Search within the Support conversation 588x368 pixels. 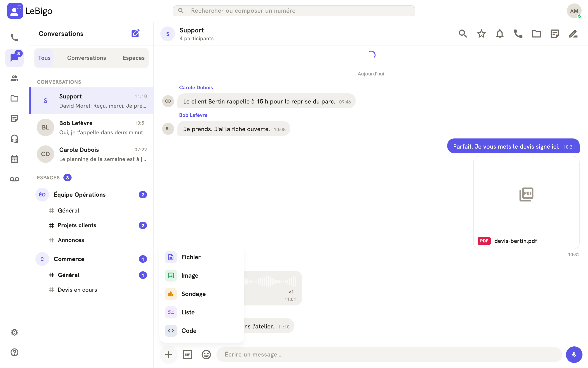tap(463, 34)
